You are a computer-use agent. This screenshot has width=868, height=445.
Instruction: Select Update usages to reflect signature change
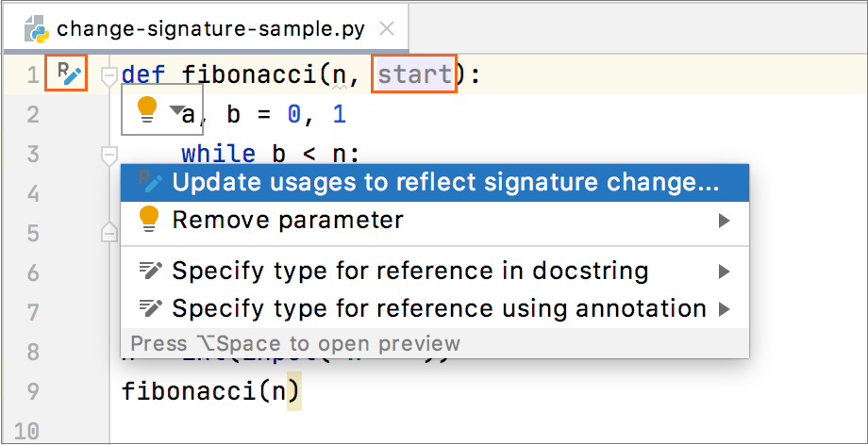pyautogui.click(x=444, y=182)
